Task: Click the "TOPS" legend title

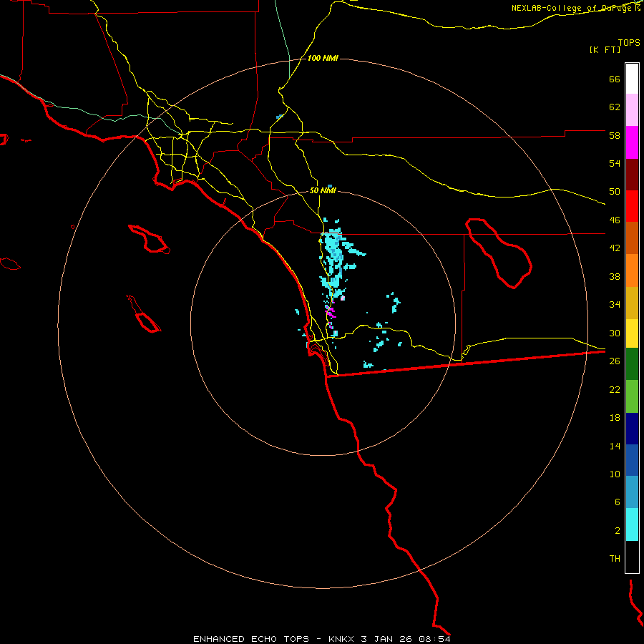Action: tap(629, 42)
